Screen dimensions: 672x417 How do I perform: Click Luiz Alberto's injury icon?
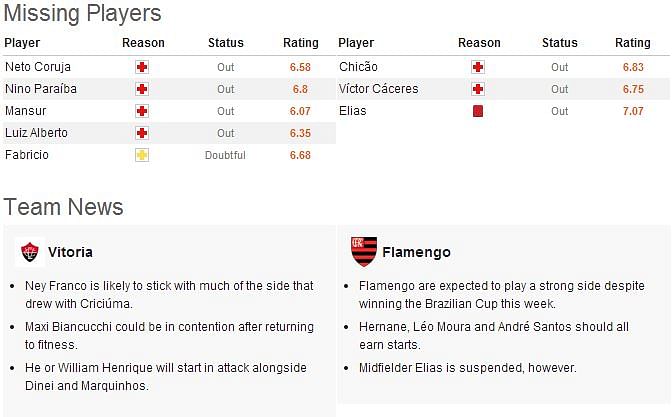coord(142,133)
